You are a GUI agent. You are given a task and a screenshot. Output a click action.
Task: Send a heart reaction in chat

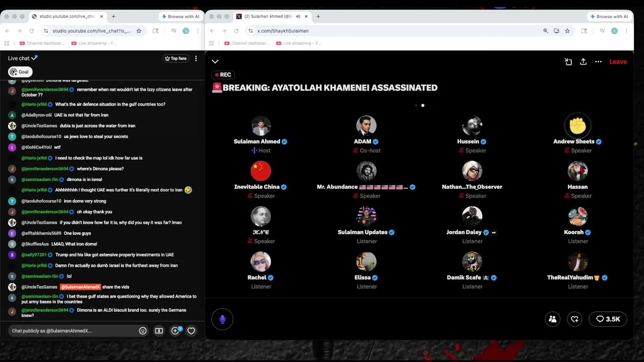coord(191,331)
